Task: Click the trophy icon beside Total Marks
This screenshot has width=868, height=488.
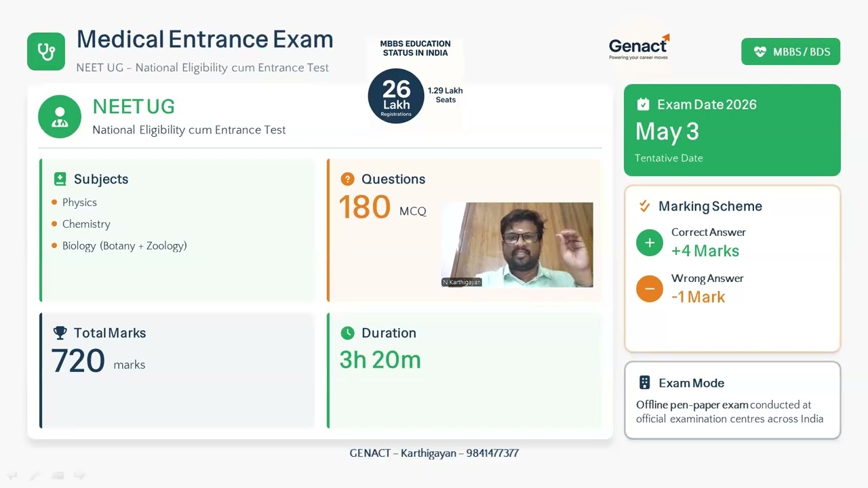Action: [x=60, y=333]
